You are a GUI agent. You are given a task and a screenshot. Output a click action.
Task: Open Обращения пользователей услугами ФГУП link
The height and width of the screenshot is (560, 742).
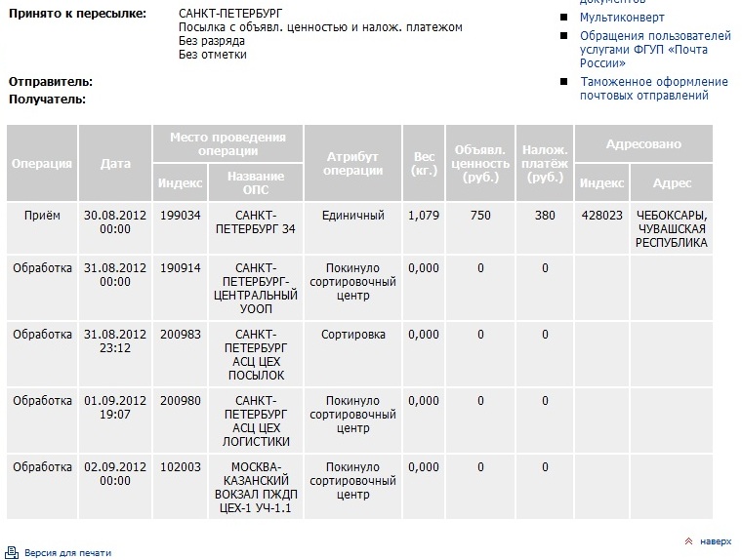655,50
